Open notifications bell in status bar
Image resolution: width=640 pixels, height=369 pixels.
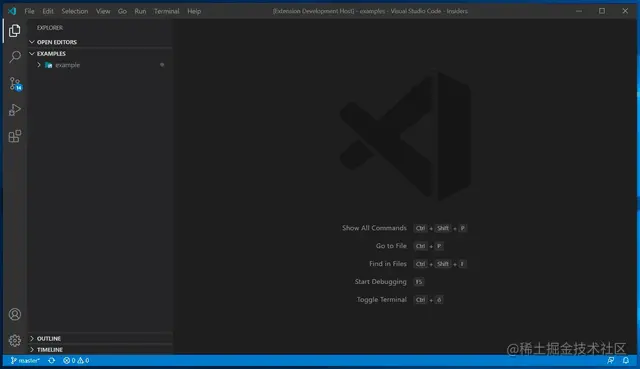(x=626, y=360)
